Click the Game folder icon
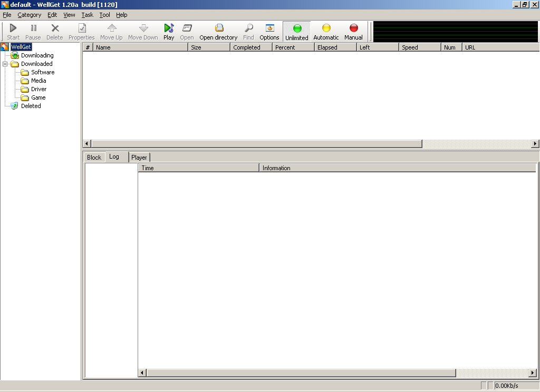 (24, 97)
